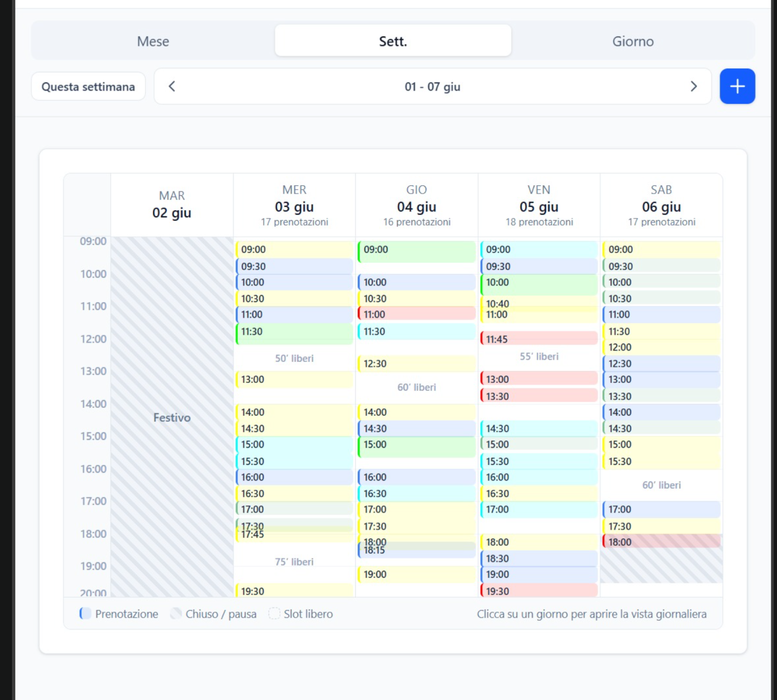The height and width of the screenshot is (700, 777).
Task: Click the Chiuso / pausa legend swatch
Action: point(176,614)
